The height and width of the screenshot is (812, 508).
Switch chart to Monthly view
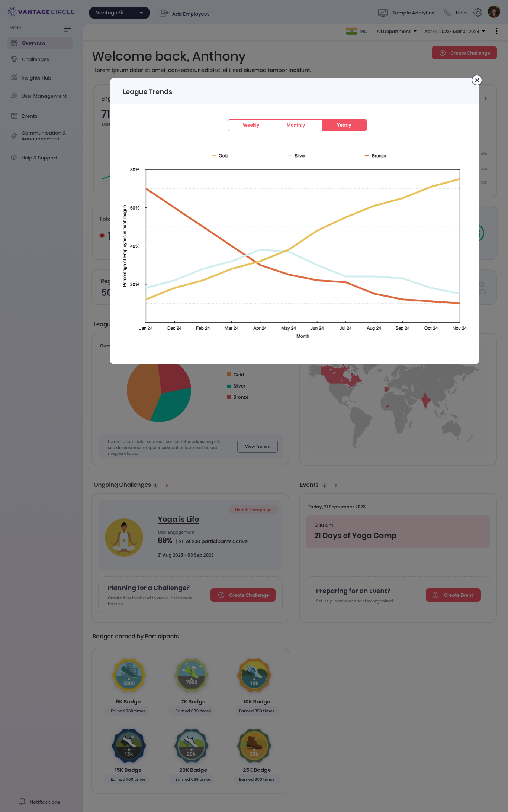point(296,125)
